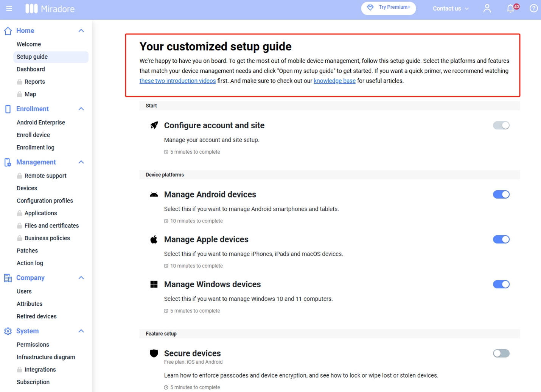Click the Home house icon in sidebar
Viewport: 541px width, 392px height.
(8, 31)
